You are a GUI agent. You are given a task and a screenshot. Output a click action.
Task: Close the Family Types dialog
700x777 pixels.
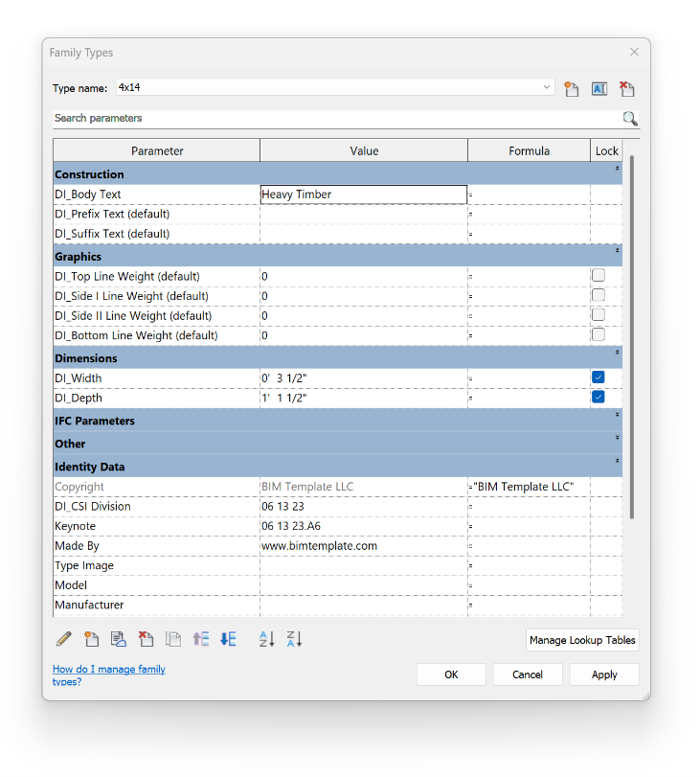[x=634, y=52]
